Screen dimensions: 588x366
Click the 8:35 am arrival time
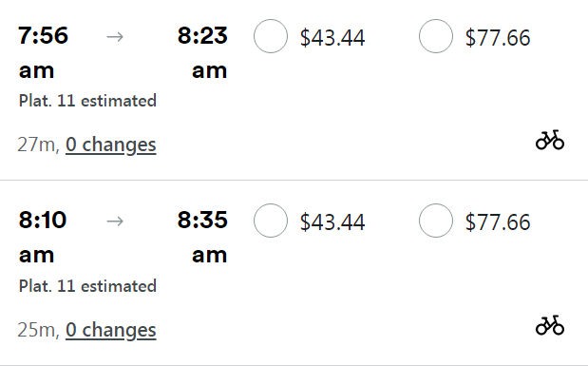202,238
